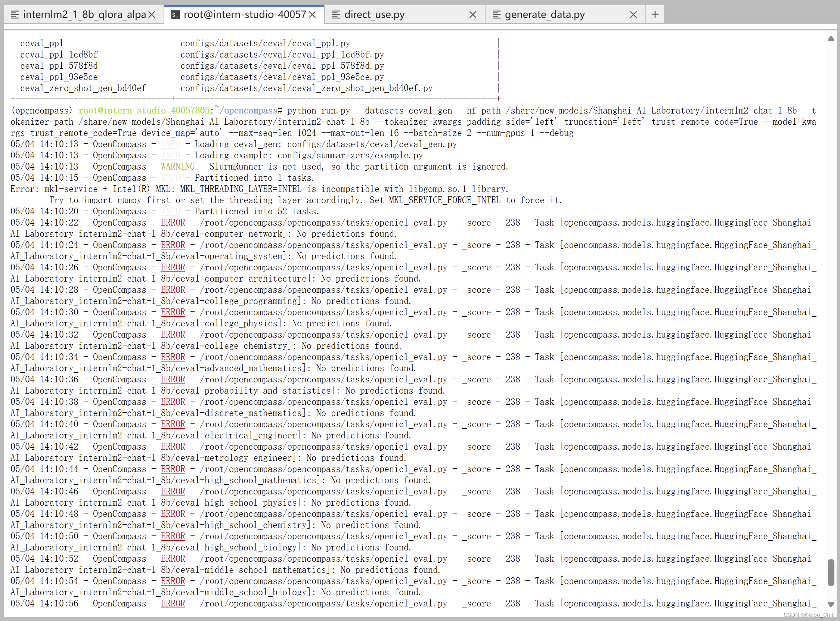Click the terminal icon on root@intern-studio tab
Viewport: 840px width, 621px height.
[x=175, y=15]
